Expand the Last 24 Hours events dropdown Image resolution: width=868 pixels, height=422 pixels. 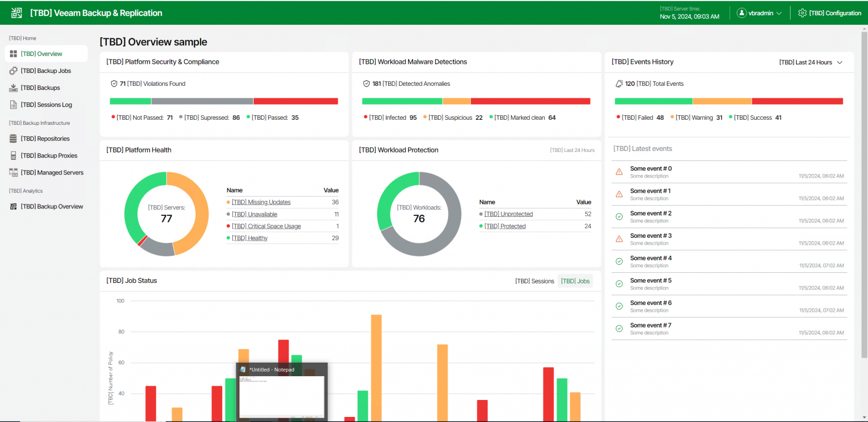[x=810, y=62]
